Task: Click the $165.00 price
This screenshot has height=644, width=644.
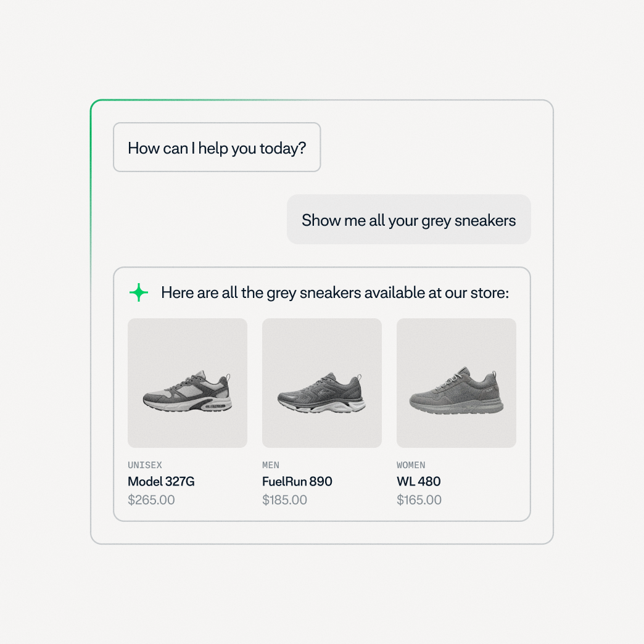Action: (x=419, y=500)
